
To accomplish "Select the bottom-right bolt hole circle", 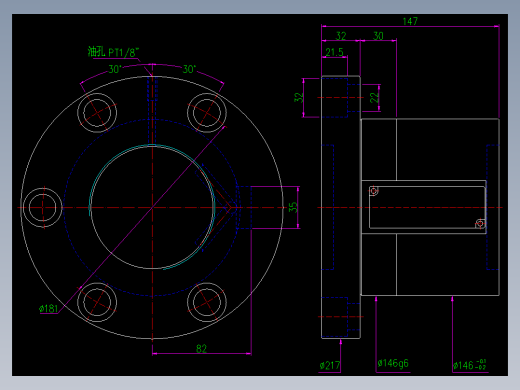I will click(x=207, y=302).
